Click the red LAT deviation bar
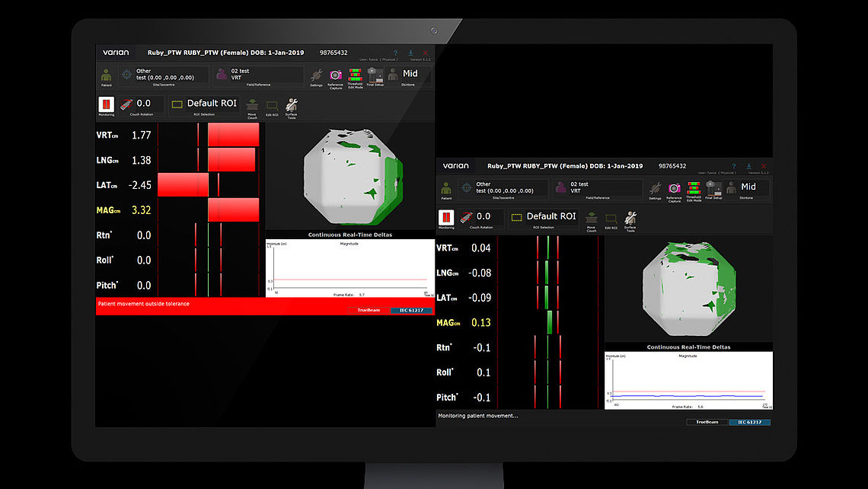Viewport: 868px width, 489px height. coord(183,184)
